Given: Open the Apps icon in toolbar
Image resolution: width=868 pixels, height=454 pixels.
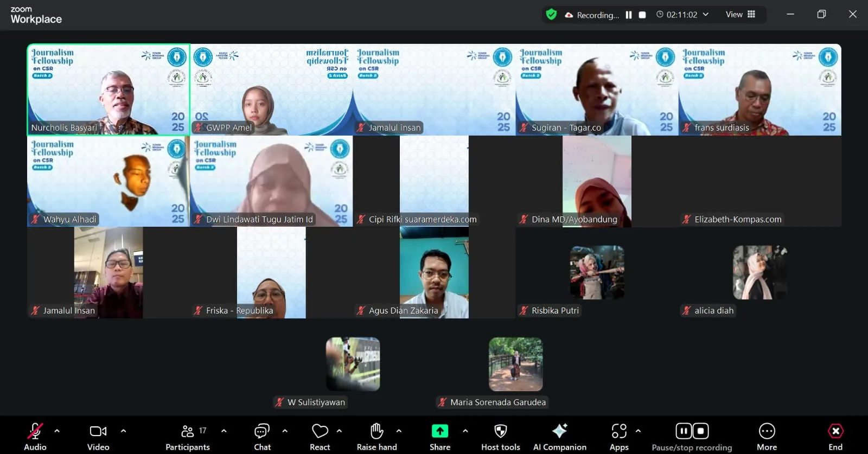Looking at the screenshot, I should [x=619, y=431].
